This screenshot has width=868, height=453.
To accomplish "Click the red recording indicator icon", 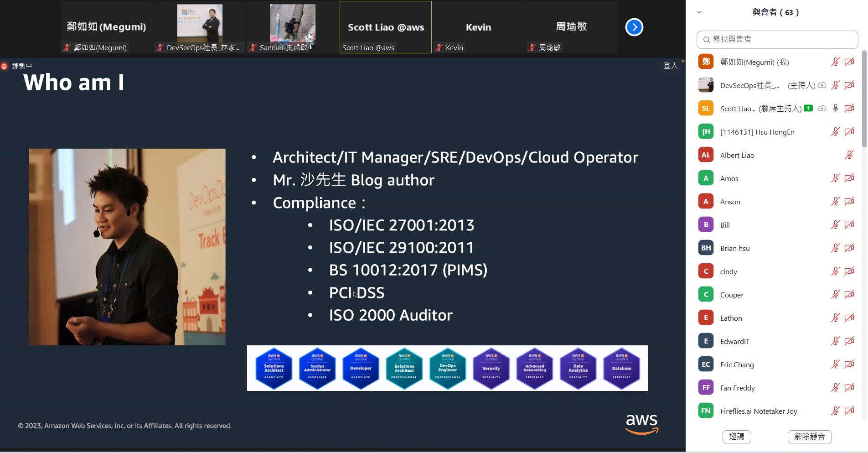I will tap(5, 66).
